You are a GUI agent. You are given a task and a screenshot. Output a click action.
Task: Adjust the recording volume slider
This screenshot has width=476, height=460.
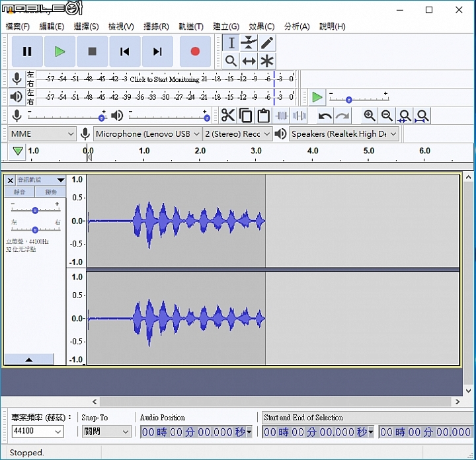(x=67, y=116)
